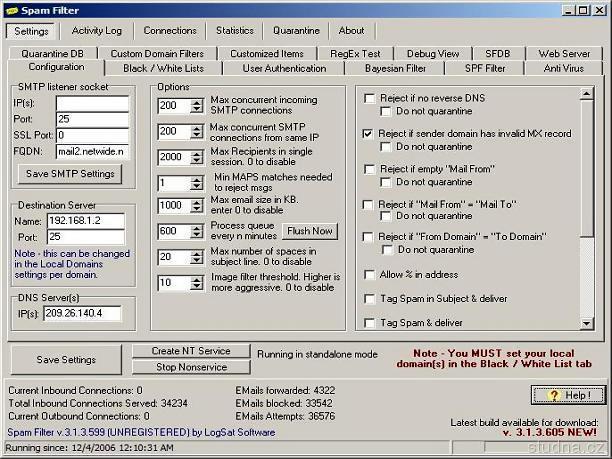Uncheck Reject if sender domain has invalid MX record
The width and height of the screenshot is (612, 459).
370,133
